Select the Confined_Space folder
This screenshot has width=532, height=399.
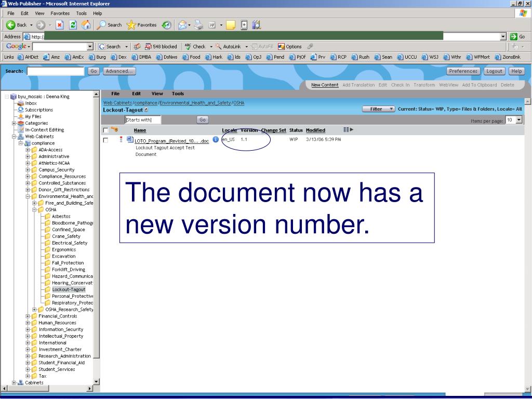(x=68, y=229)
